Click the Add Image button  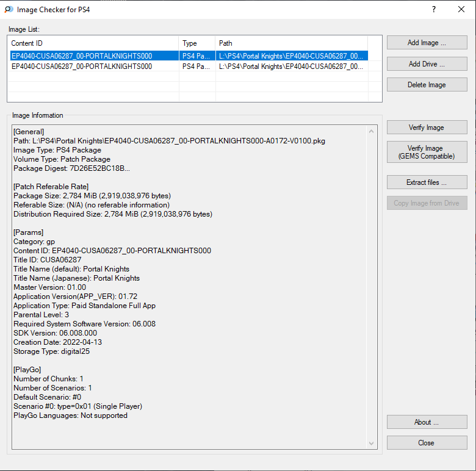427,43
